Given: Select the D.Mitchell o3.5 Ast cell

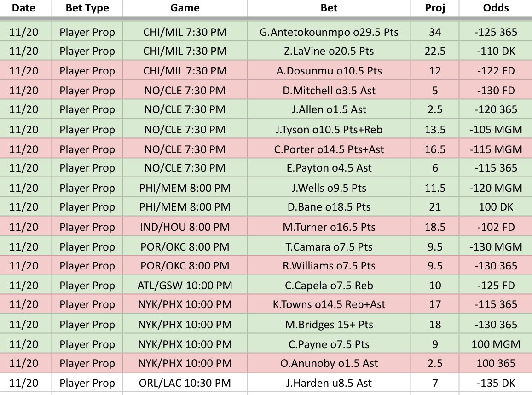Looking at the screenshot, I should (329, 90).
